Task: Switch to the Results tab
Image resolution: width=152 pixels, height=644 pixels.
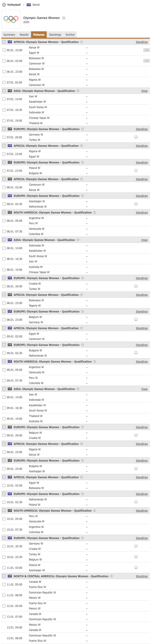Action: pos(24,35)
